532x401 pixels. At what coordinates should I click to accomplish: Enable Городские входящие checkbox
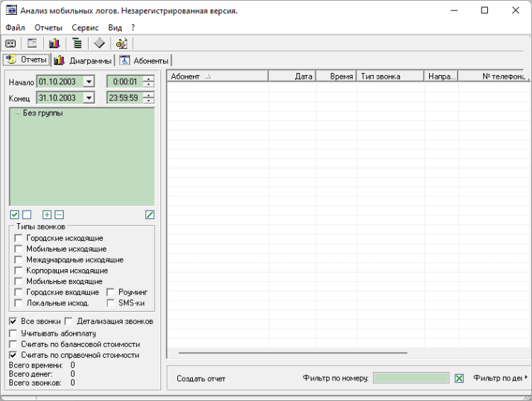pos(18,292)
